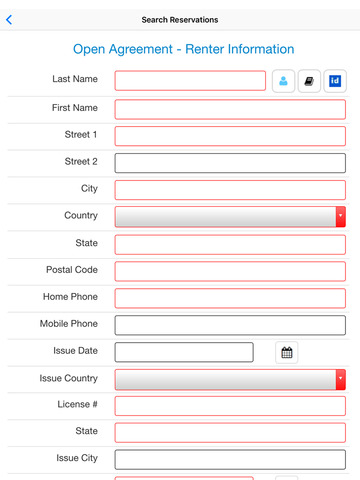Expand the Issue Country dropdown
This screenshot has height=480, width=360.
(230, 379)
